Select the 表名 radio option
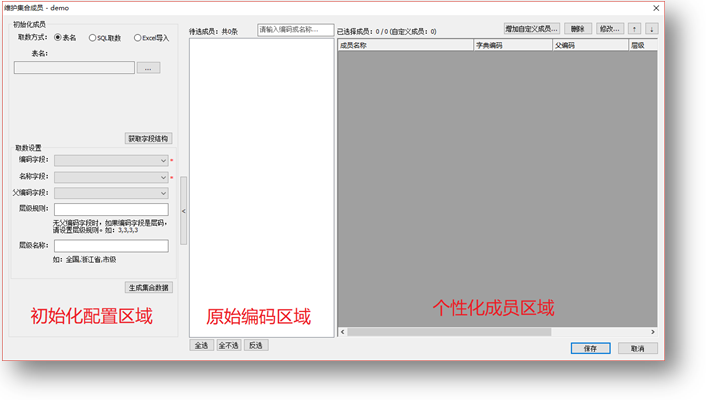Image resolution: width=706 pixels, height=400 pixels. (58, 38)
